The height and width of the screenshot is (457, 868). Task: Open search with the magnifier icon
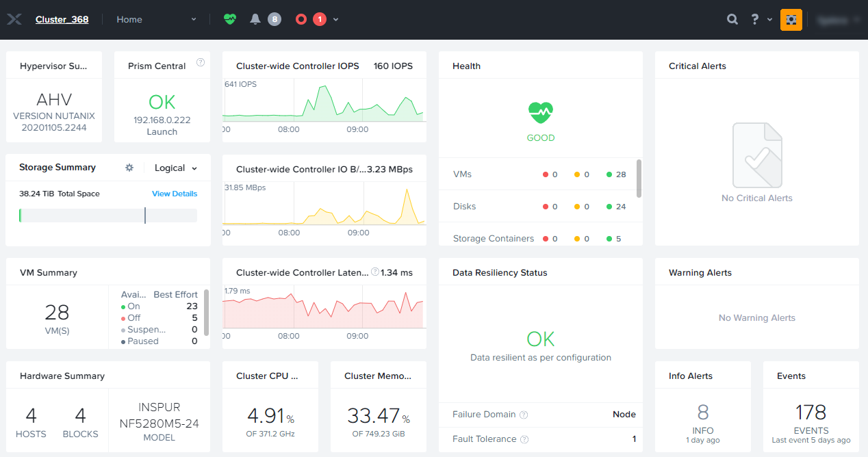pyautogui.click(x=732, y=20)
